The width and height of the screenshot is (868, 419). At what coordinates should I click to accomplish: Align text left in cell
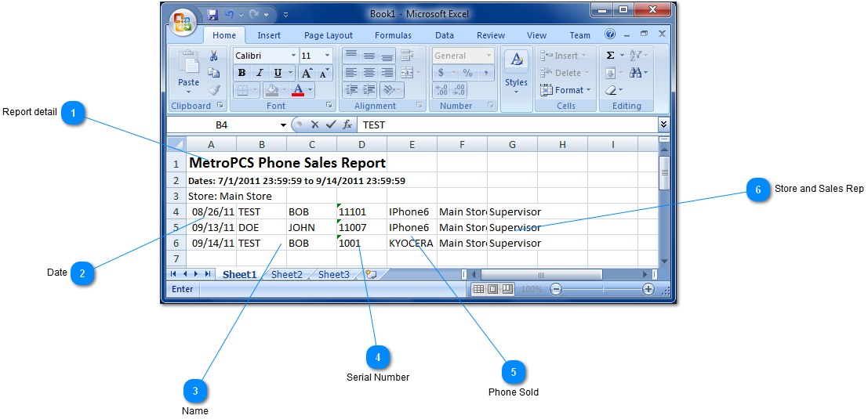(x=350, y=72)
